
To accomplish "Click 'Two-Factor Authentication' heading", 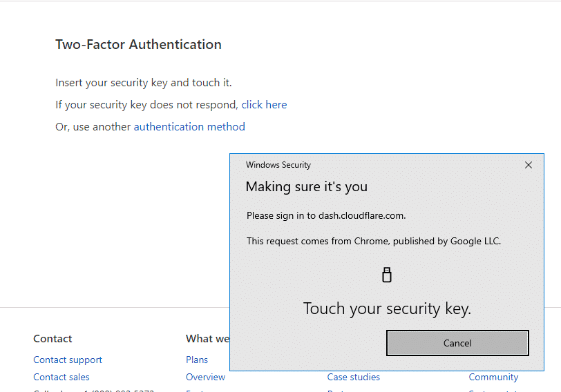I will coord(138,45).
